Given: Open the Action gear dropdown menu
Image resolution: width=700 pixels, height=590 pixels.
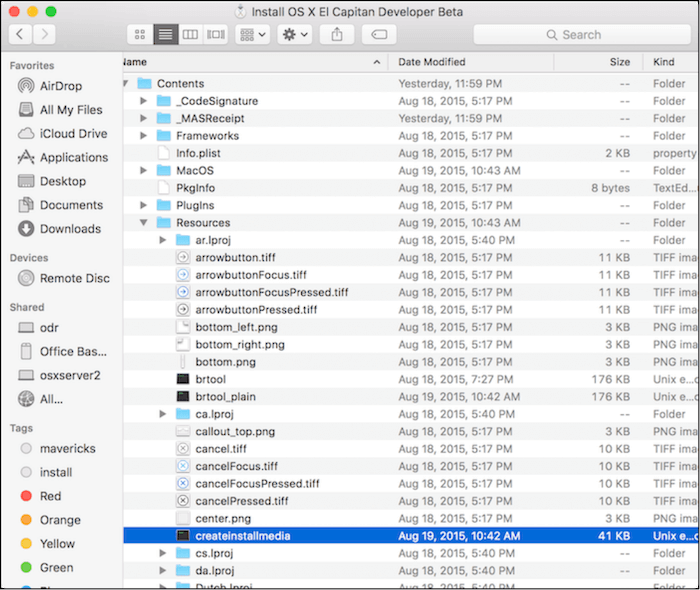Looking at the screenshot, I should click(x=295, y=34).
